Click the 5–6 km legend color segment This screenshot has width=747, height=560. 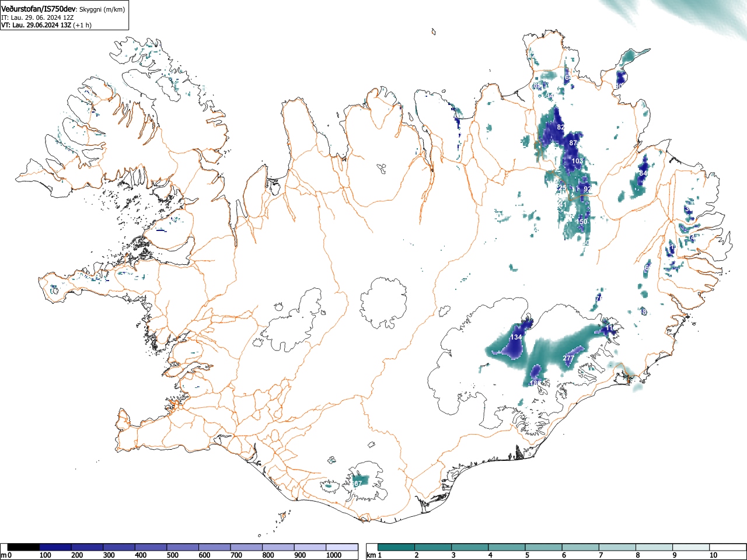pyautogui.click(x=544, y=547)
